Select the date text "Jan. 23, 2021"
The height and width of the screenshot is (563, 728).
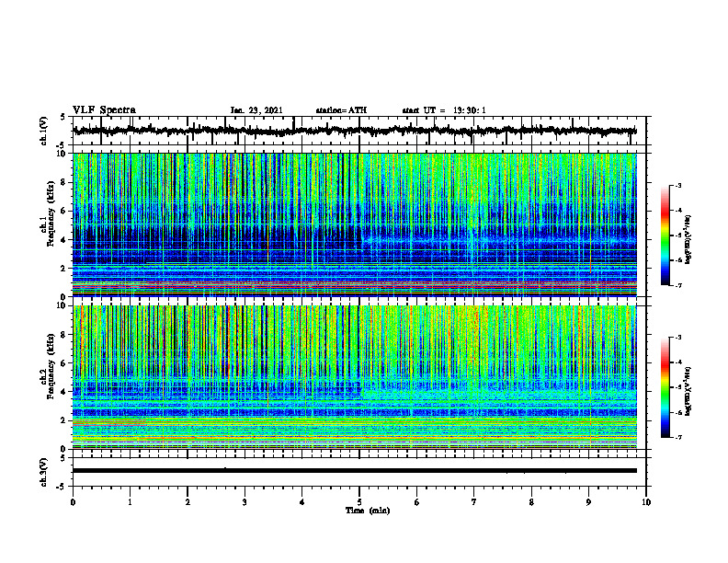[256, 110]
